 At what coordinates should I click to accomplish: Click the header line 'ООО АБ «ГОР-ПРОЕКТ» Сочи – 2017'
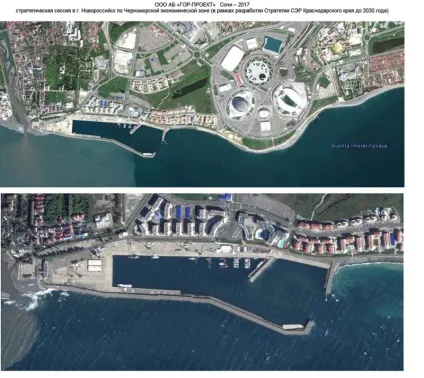pos(202,5)
